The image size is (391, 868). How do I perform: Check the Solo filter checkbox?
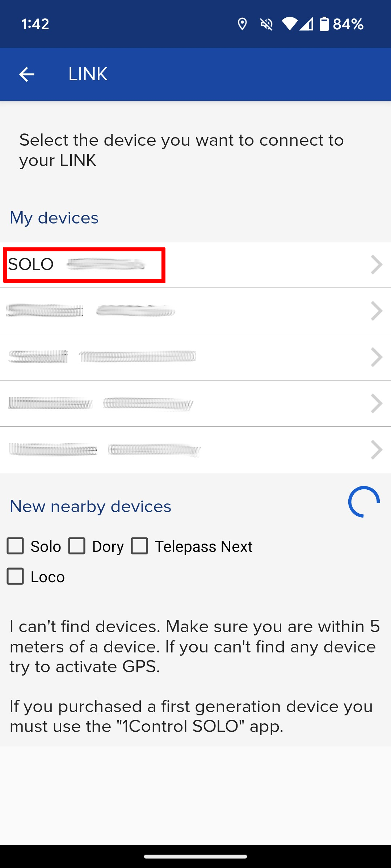click(x=15, y=546)
